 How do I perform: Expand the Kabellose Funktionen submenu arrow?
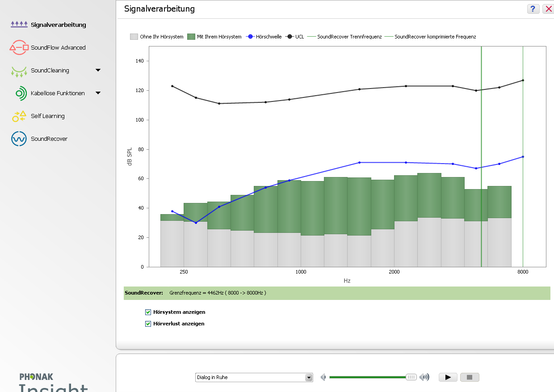(x=98, y=93)
